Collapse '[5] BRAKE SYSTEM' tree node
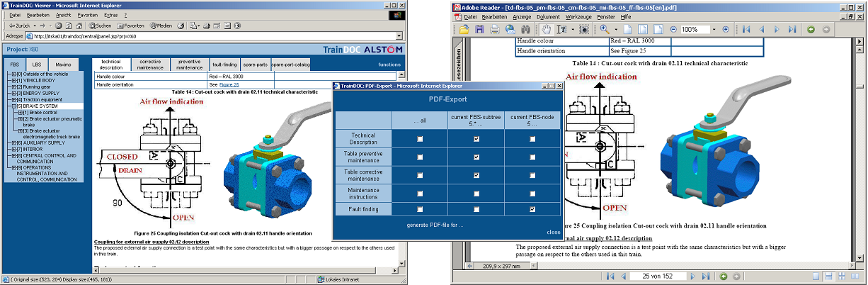The height and width of the screenshot is (285, 868). (13, 106)
